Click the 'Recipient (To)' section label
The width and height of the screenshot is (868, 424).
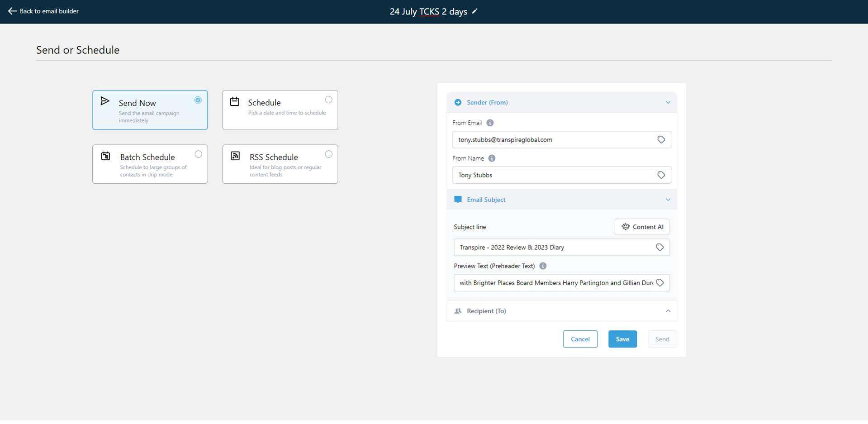click(486, 311)
